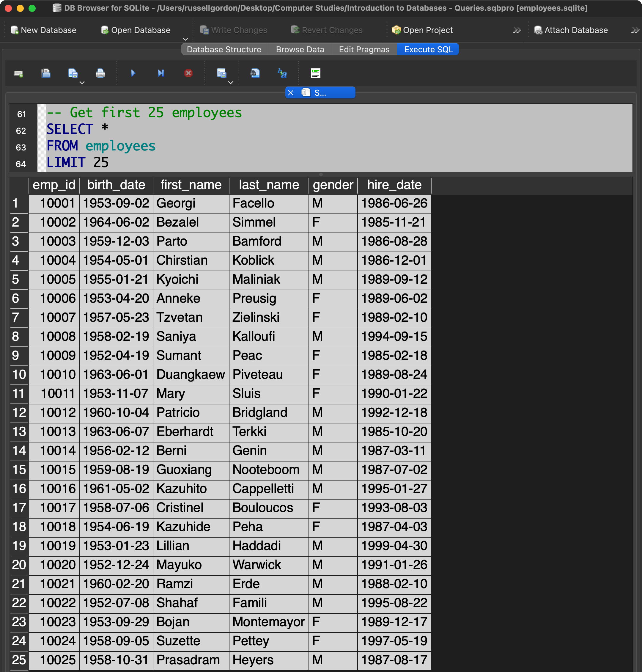Open find text in editor icon

(x=255, y=73)
